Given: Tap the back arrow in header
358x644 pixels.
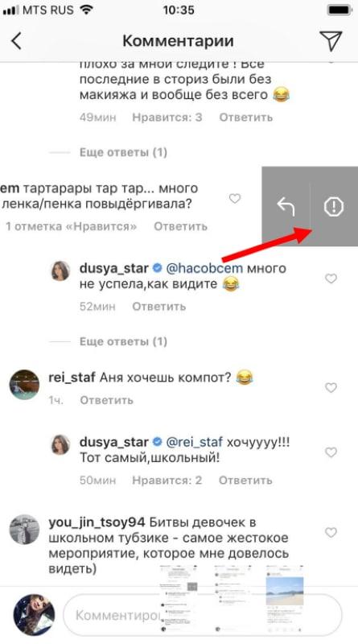Looking at the screenshot, I should (x=16, y=41).
